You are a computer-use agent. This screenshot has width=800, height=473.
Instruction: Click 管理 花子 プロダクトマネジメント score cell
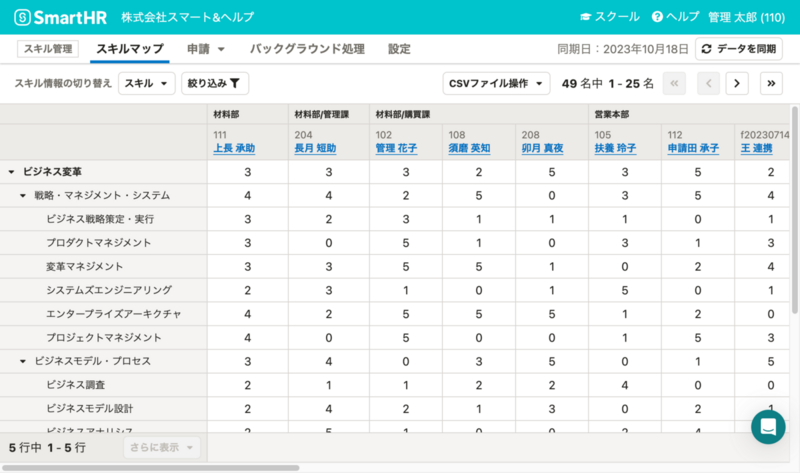click(406, 243)
